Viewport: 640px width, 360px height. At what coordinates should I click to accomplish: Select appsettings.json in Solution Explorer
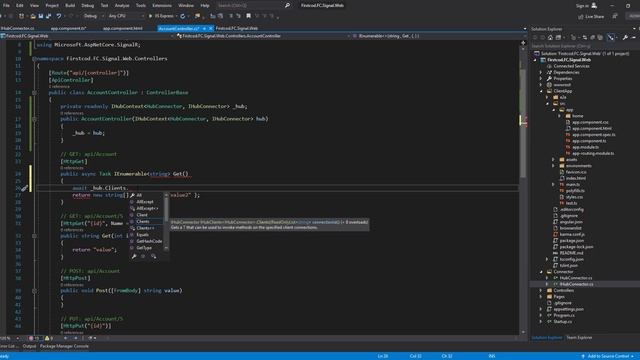(x=568, y=309)
